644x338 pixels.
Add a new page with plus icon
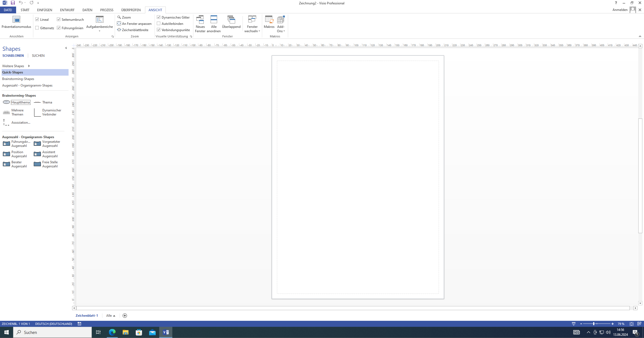pyautogui.click(x=125, y=315)
